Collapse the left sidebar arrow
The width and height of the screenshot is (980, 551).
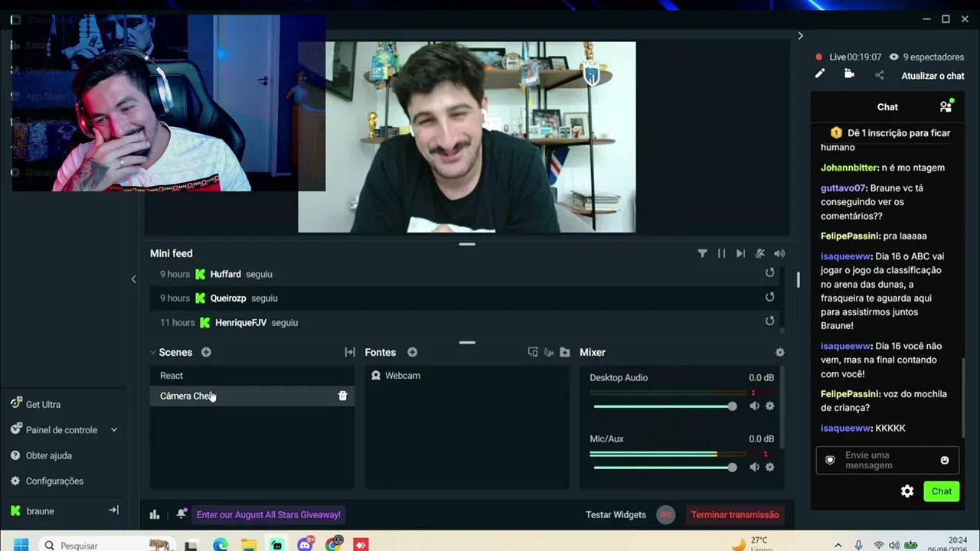click(x=133, y=279)
